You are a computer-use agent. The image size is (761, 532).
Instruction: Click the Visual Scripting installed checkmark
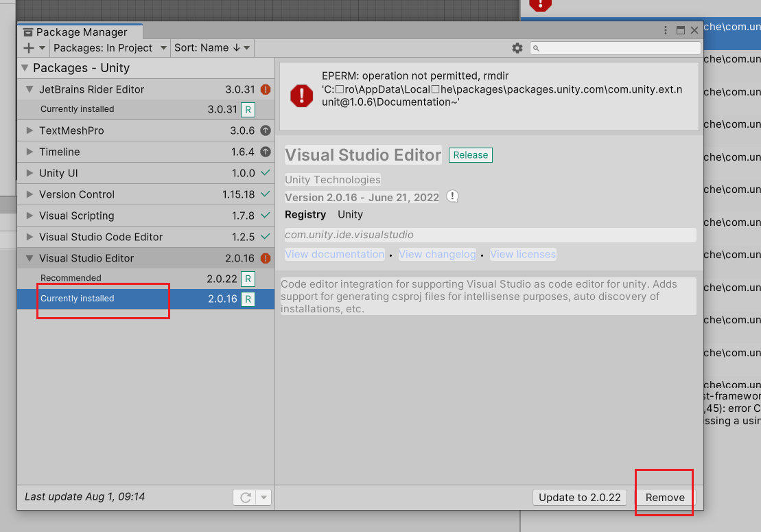point(266,215)
